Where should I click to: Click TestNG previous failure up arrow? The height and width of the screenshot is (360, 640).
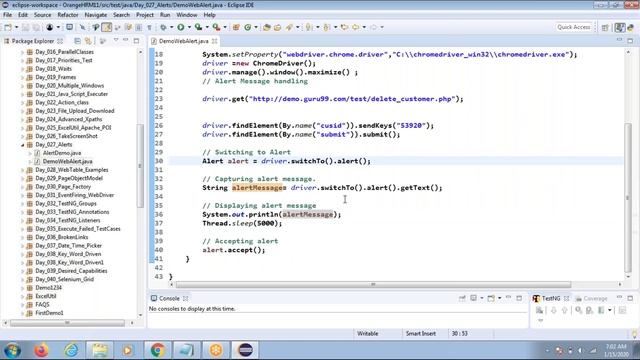pos(564,310)
